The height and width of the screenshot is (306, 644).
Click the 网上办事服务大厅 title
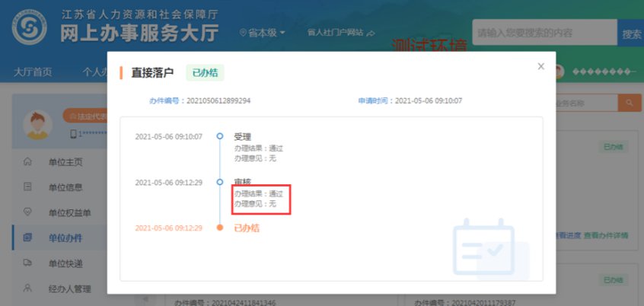(x=139, y=33)
